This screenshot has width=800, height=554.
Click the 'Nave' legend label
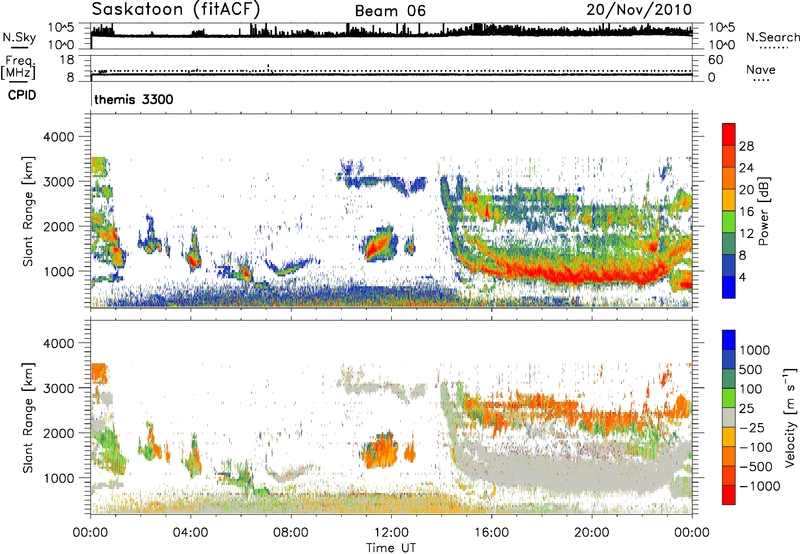(x=760, y=69)
